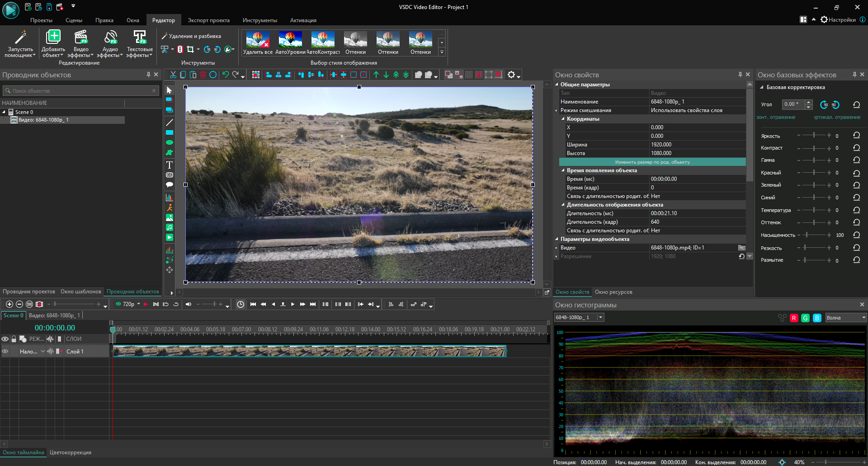Open the Сцены menu tab

click(74, 20)
